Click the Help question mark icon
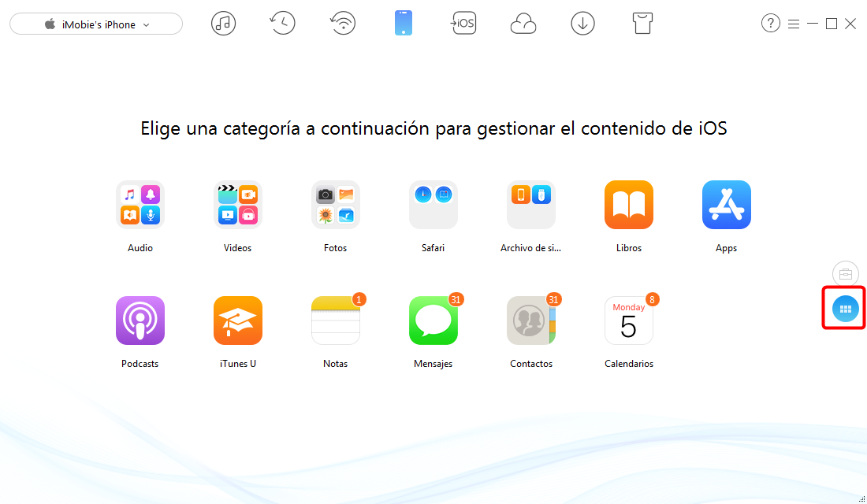 tap(771, 23)
